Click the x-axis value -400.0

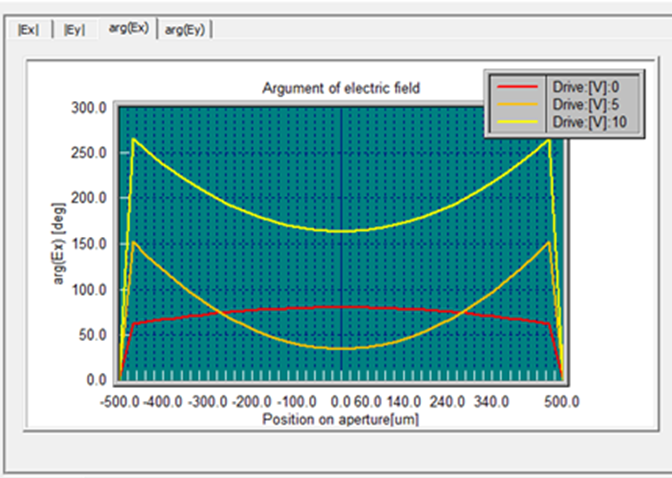click(163, 402)
